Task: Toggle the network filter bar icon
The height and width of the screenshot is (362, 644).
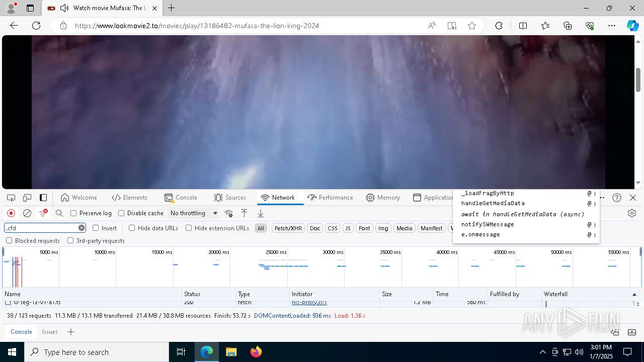Action: click(43, 213)
